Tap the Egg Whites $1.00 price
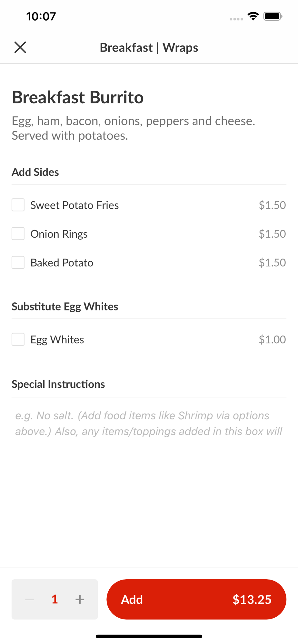This screenshot has width=298, height=644. pyautogui.click(x=272, y=339)
